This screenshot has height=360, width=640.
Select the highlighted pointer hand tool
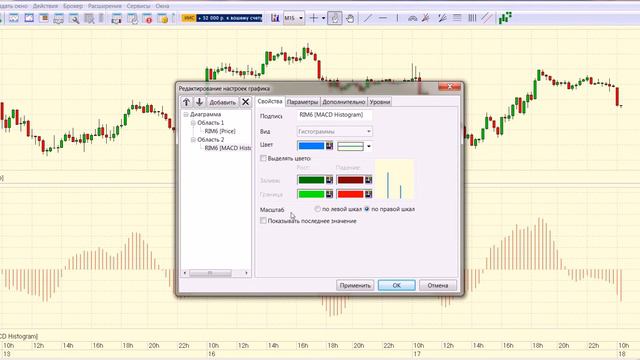click(335, 18)
